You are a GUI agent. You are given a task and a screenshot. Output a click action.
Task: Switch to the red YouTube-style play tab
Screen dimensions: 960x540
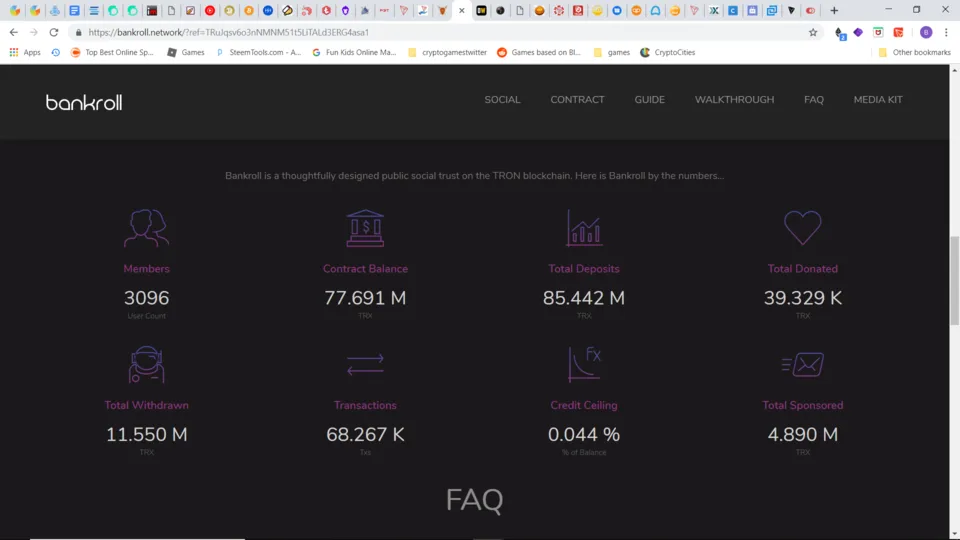tap(210, 10)
